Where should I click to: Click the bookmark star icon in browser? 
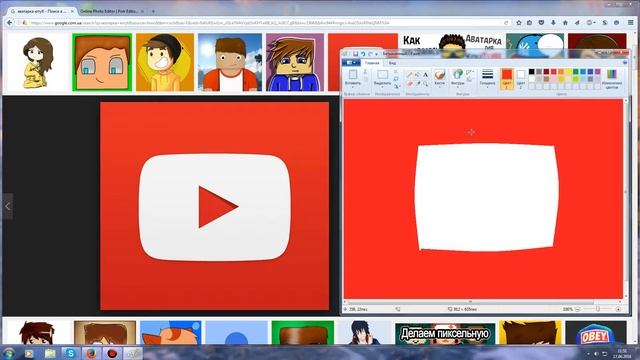point(519,23)
